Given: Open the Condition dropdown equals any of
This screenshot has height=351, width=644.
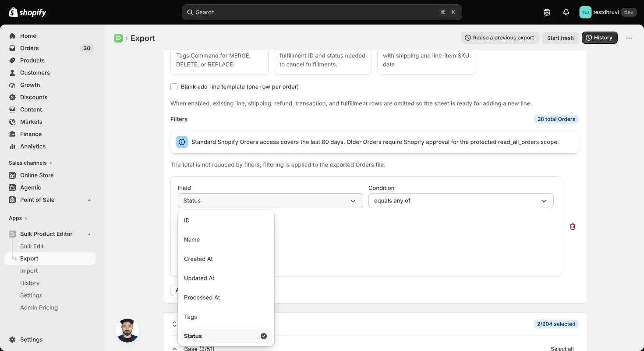Looking at the screenshot, I should (x=461, y=201).
